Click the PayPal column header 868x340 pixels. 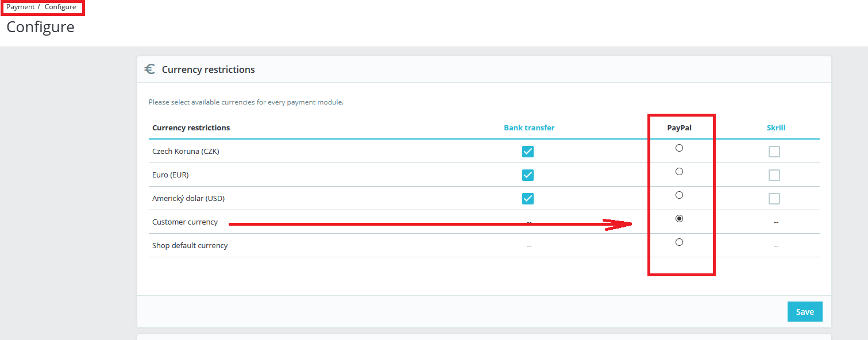pos(679,127)
